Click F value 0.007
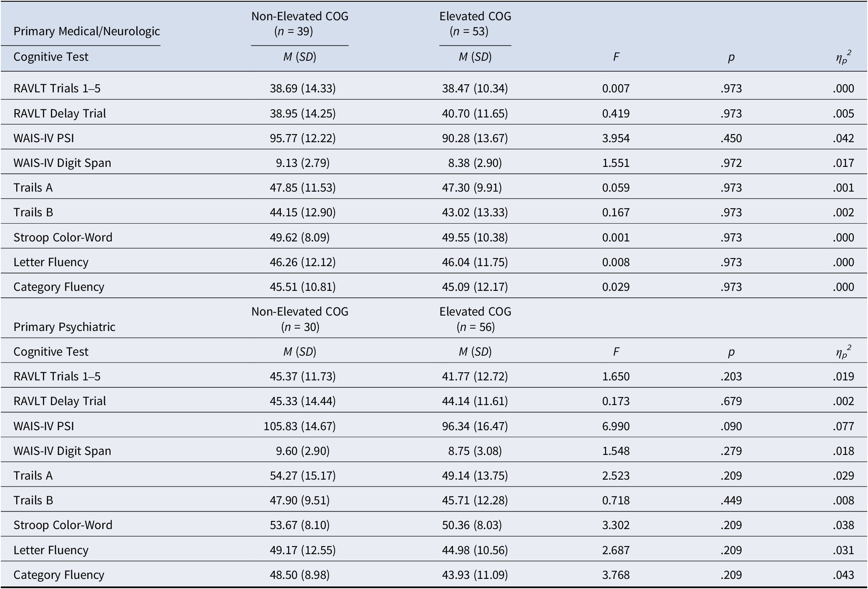The height and width of the screenshot is (589, 868). coord(616,88)
